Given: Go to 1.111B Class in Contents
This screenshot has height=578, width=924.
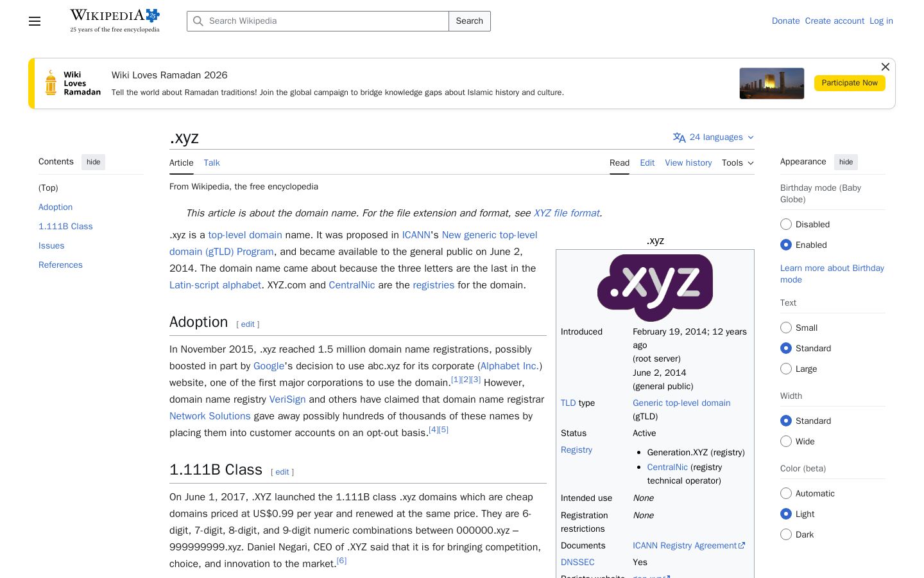Looking at the screenshot, I should click(65, 227).
